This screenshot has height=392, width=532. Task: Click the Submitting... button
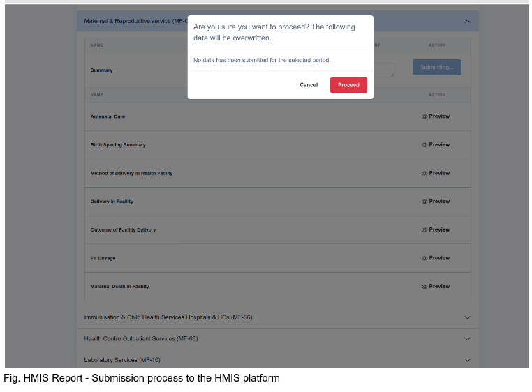coord(436,67)
